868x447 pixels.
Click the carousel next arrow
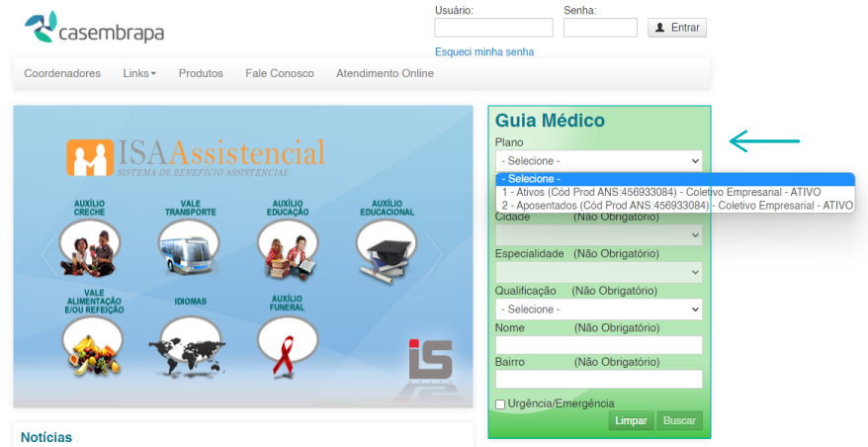[x=436, y=255]
